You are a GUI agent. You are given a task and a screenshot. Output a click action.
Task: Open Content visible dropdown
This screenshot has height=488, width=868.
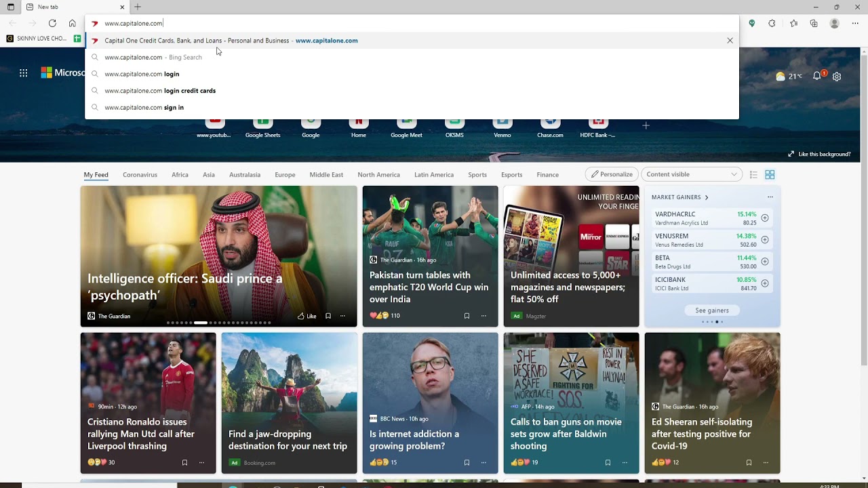[692, 174]
